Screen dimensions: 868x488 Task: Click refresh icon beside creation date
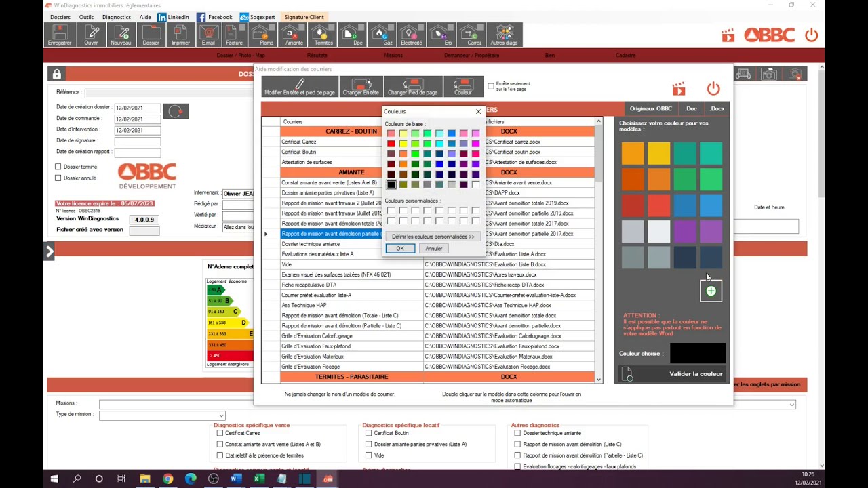click(x=176, y=111)
